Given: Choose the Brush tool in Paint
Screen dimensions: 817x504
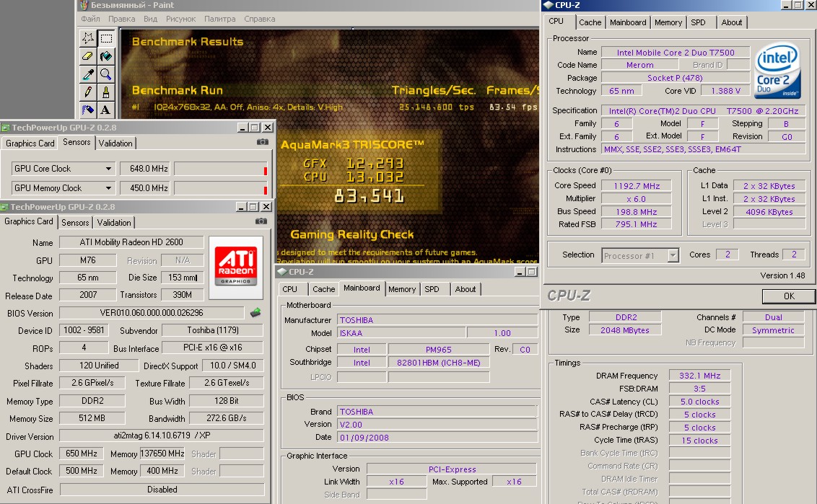Looking at the screenshot, I should pyautogui.click(x=106, y=92).
